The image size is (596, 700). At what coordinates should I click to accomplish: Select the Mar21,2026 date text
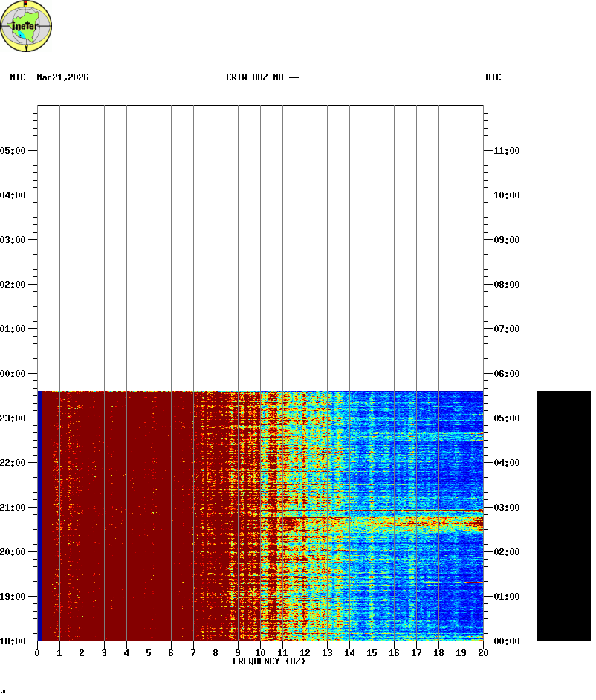coord(62,77)
